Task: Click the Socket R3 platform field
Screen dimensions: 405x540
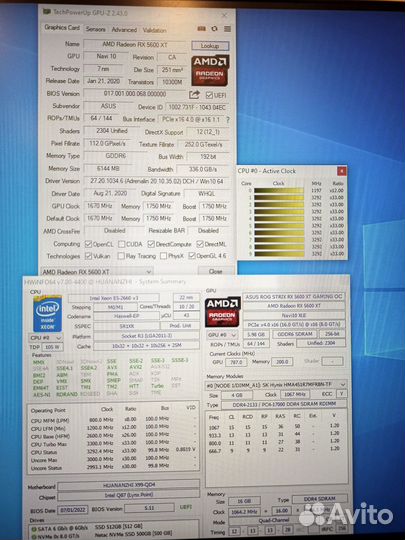Action: [146, 336]
